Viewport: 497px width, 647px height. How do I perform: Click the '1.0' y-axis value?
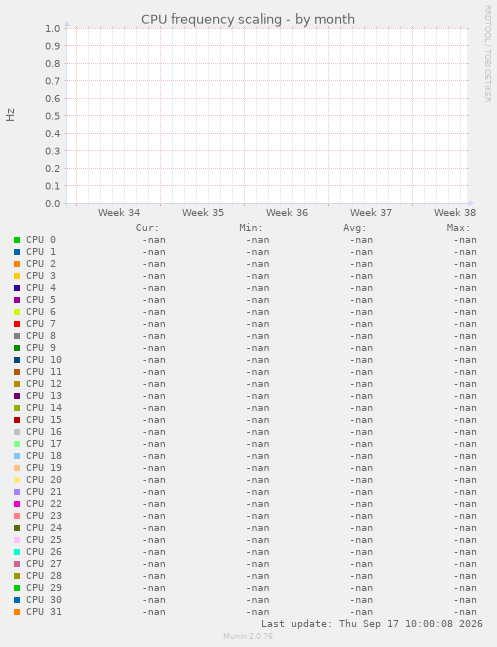[x=53, y=29]
